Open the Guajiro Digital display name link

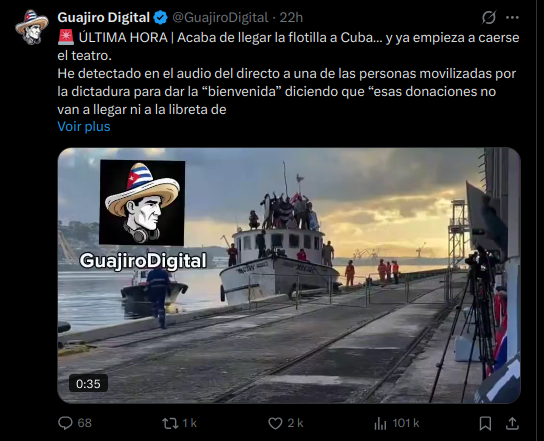(103, 17)
